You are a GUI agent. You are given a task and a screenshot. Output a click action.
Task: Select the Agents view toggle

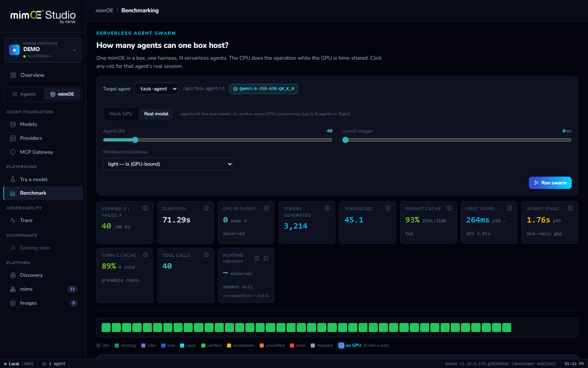point(24,94)
